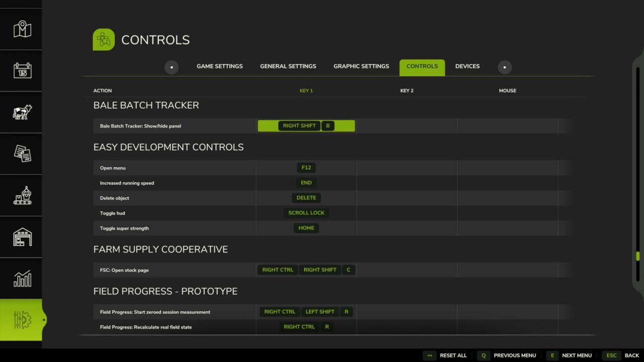Click the KEY 2 column header
This screenshot has width=644, height=362.
tap(407, 90)
